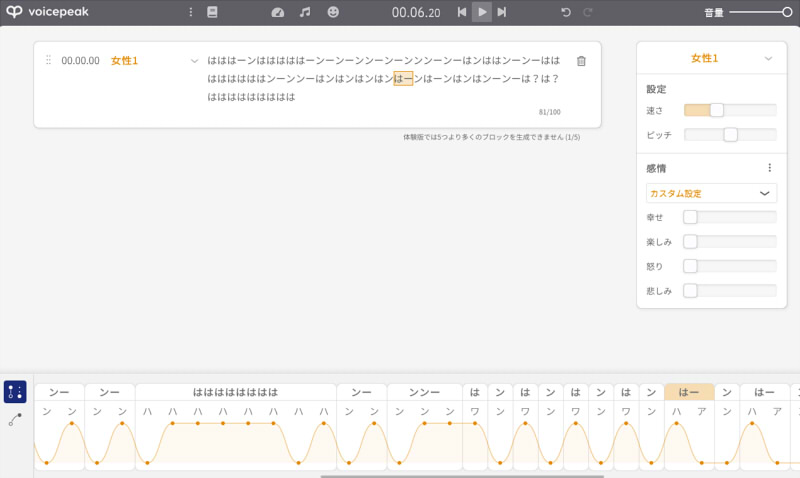Open the 感情 section three-dot menu
The height and width of the screenshot is (478, 800).
pos(769,167)
